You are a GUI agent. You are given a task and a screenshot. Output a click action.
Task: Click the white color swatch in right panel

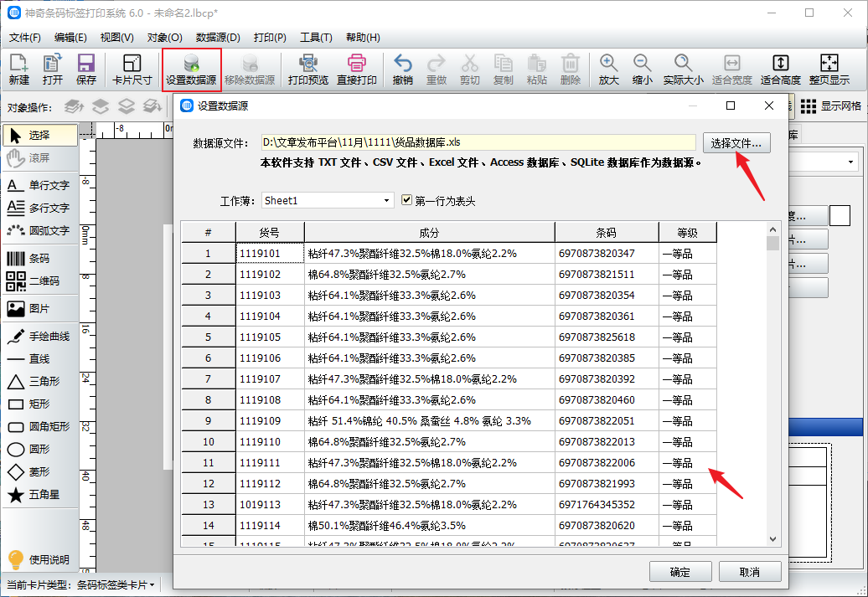click(840, 215)
